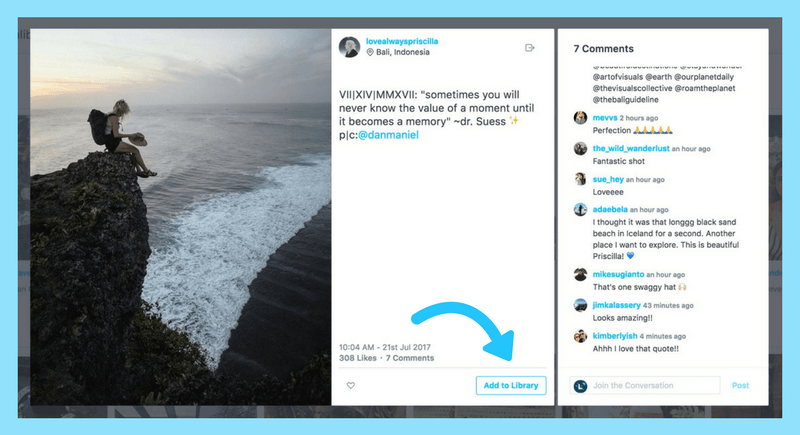Open jimkalassery's profile link
Screen dimensions: 800x435
(x=616, y=305)
